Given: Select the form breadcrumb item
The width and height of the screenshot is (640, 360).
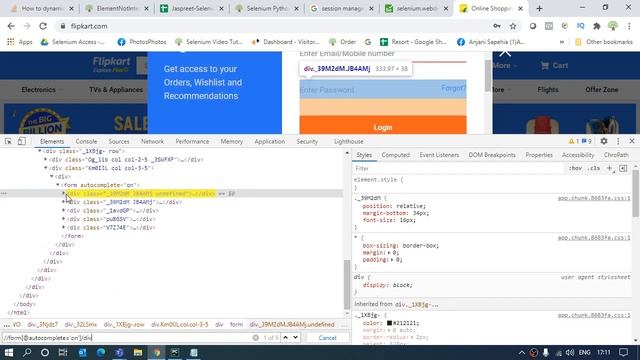Looking at the screenshot, I should tap(236, 324).
